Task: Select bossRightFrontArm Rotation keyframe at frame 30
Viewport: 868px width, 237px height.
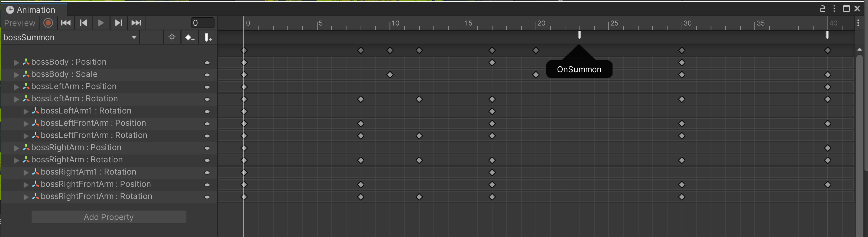Action: coord(682,197)
